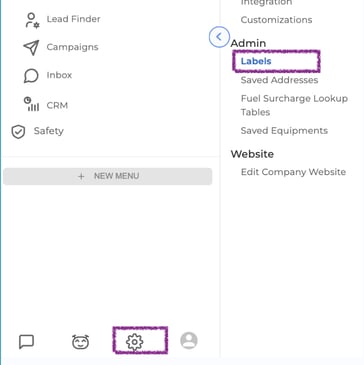Click the Campaigns paper plane icon
Viewport: 364px width, 365px height.
click(x=31, y=47)
